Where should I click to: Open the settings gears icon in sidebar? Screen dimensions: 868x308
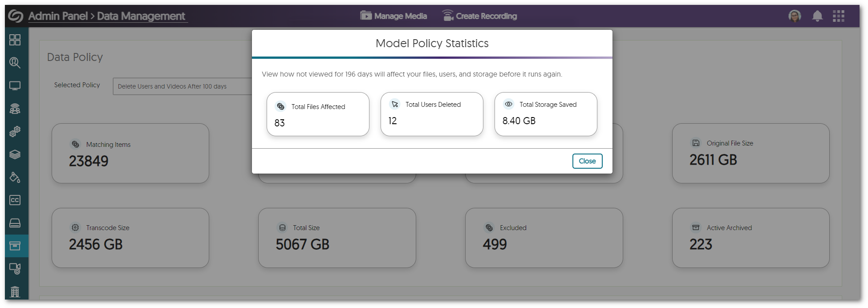[16, 131]
